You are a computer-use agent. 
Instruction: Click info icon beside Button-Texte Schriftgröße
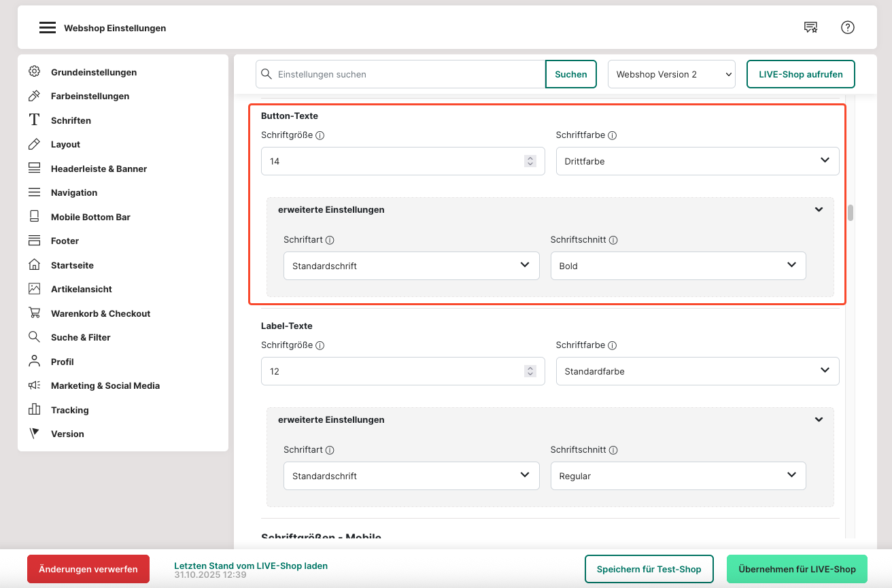320,135
